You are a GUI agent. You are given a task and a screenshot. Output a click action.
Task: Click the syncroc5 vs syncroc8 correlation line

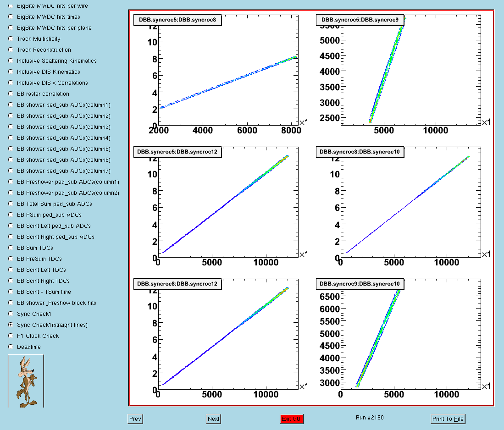click(x=228, y=82)
